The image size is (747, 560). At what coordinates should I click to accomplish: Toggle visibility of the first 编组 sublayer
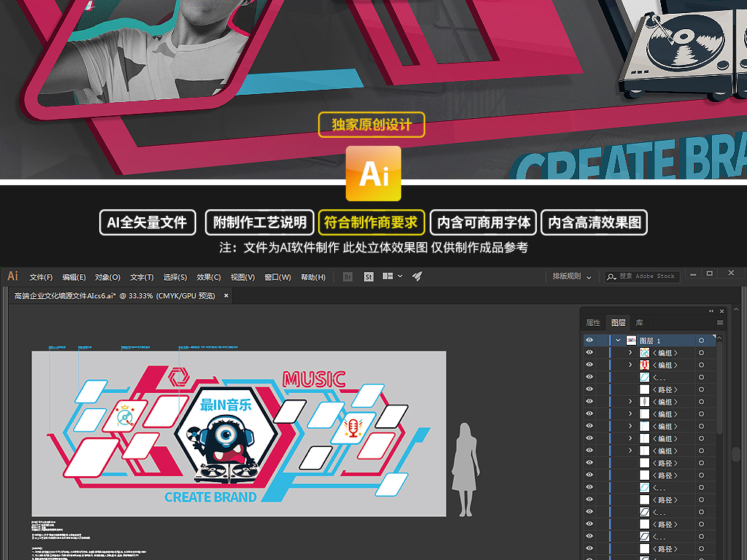point(589,353)
